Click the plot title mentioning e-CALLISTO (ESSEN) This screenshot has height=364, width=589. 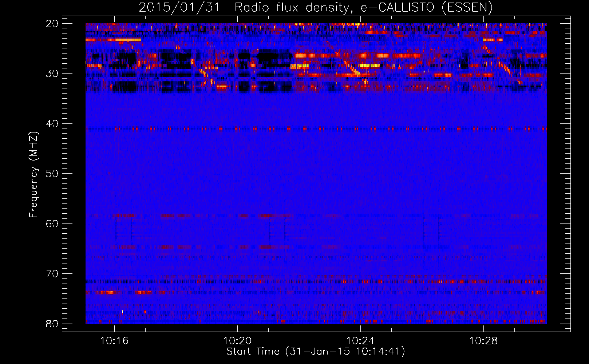pos(316,8)
